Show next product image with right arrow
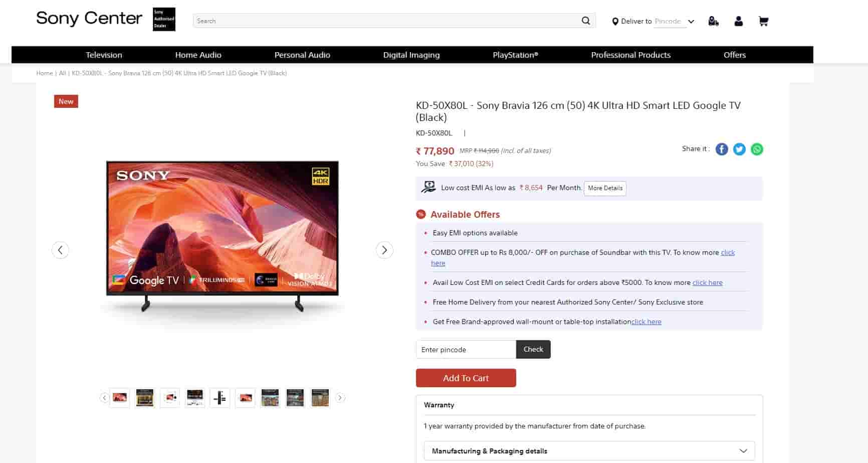Image resolution: width=868 pixels, height=463 pixels. [x=384, y=250]
